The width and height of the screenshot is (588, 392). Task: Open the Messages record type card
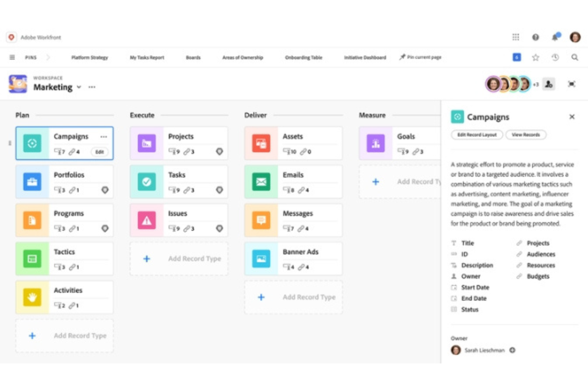(x=293, y=220)
